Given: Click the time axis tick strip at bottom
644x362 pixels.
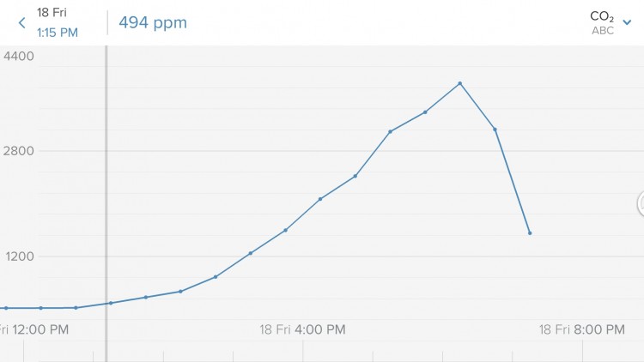Looking at the screenshot, I should (x=322, y=352).
